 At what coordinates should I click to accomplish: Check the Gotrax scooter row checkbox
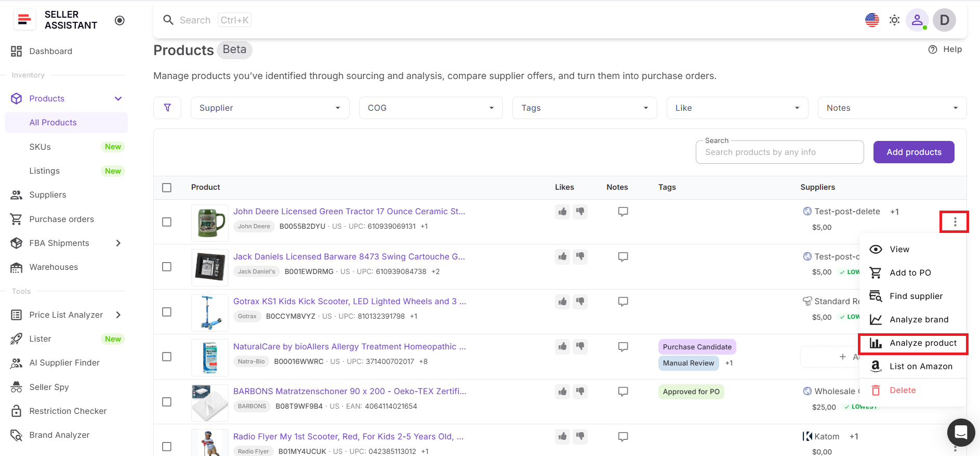(x=167, y=312)
